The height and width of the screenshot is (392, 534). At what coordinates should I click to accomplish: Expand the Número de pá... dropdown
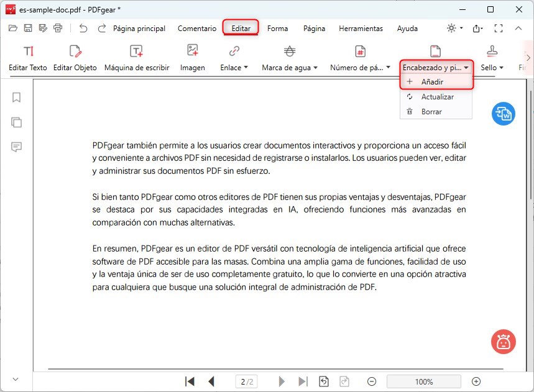tap(389, 67)
